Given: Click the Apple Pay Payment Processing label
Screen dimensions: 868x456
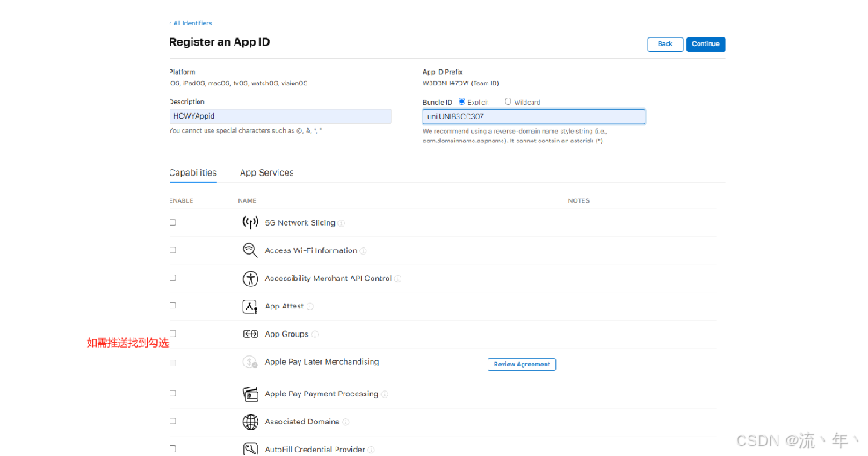Looking at the screenshot, I should pyautogui.click(x=321, y=394).
